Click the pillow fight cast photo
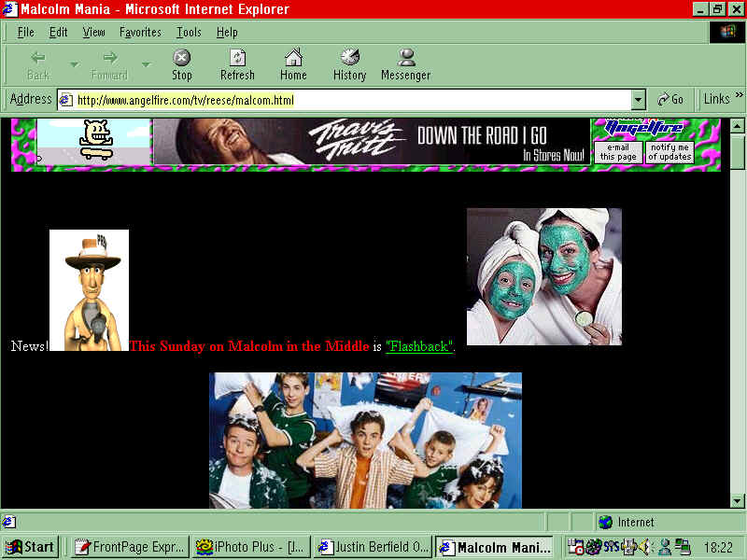747x560 pixels. tap(365, 441)
